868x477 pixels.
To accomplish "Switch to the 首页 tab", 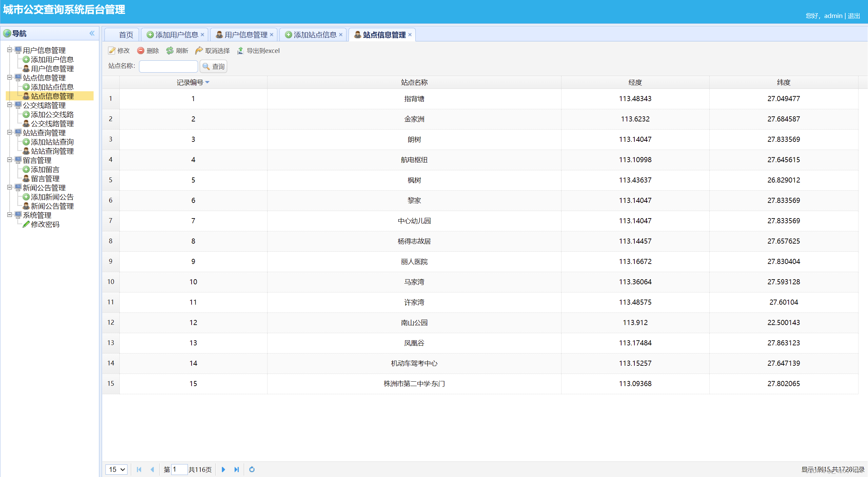I will [122, 35].
